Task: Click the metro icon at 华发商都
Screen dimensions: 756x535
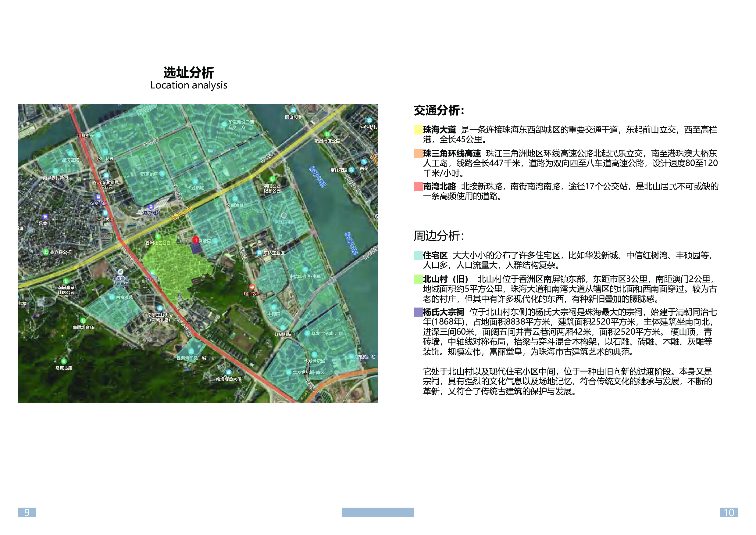Action: 151,207
